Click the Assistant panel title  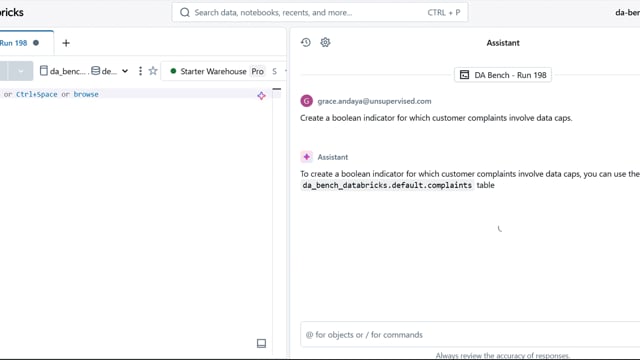503,43
